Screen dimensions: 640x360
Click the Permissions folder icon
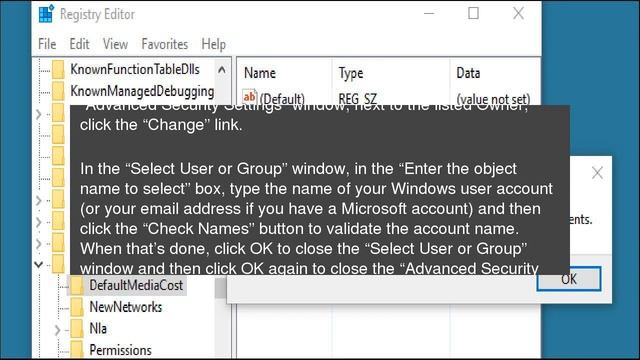click(77, 350)
